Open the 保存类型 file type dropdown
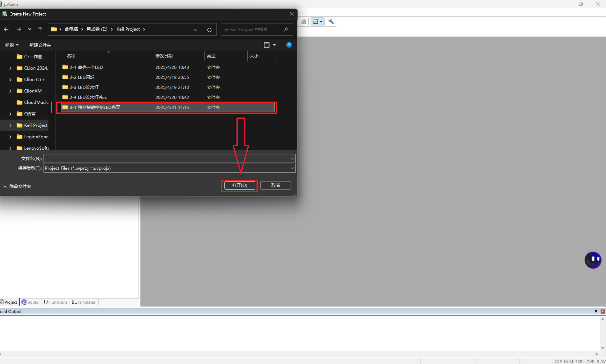The width and height of the screenshot is (606, 364). 292,168
